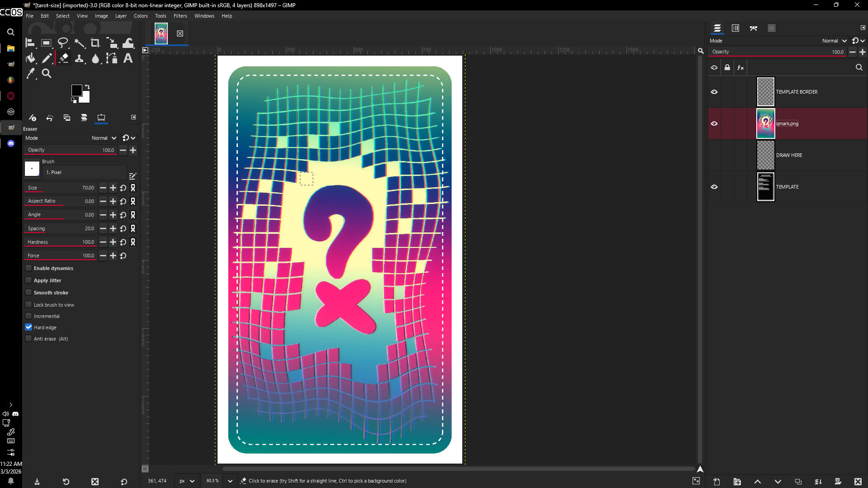Select the Clone stamp tool
This screenshot has height=488, width=868.
point(80,58)
